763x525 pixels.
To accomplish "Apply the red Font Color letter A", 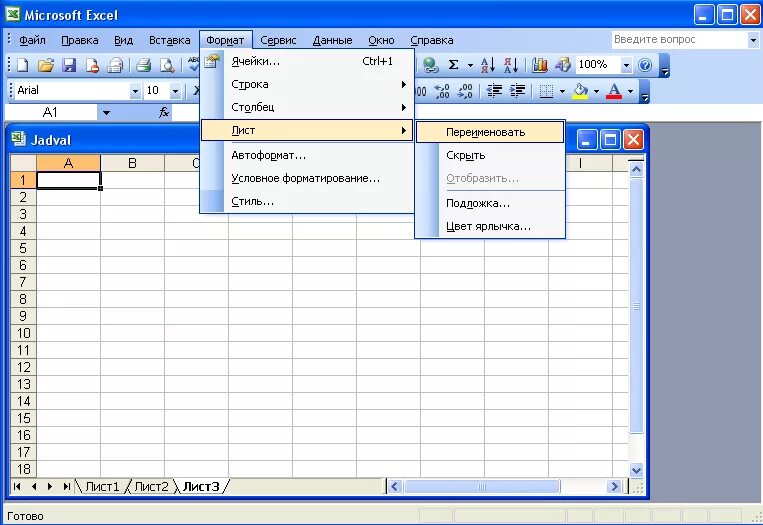I will pyautogui.click(x=614, y=91).
